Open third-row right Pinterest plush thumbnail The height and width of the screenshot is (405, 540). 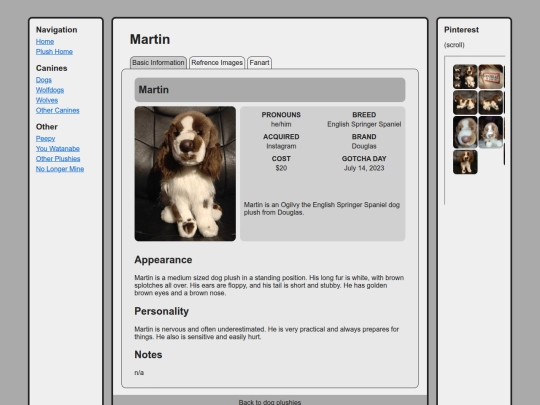point(491,132)
